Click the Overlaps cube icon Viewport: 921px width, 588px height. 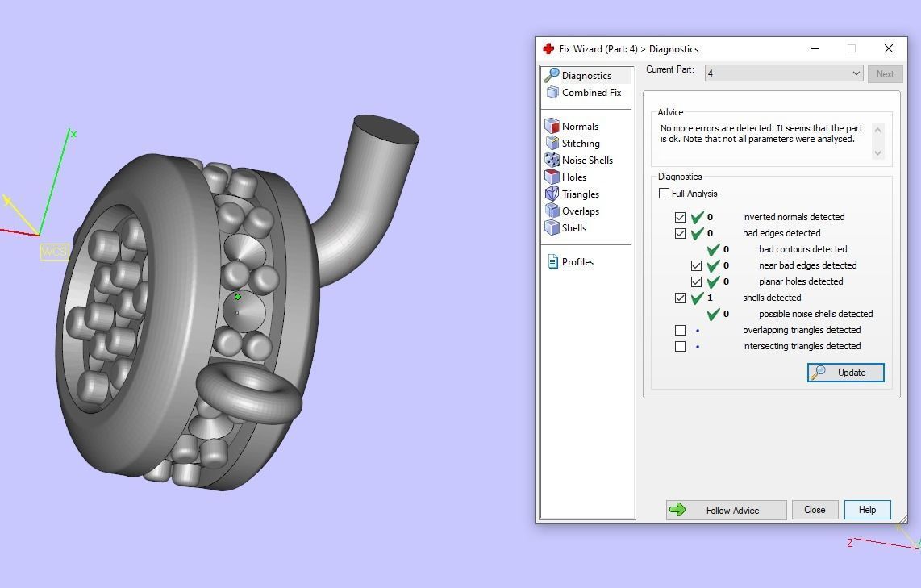click(552, 211)
